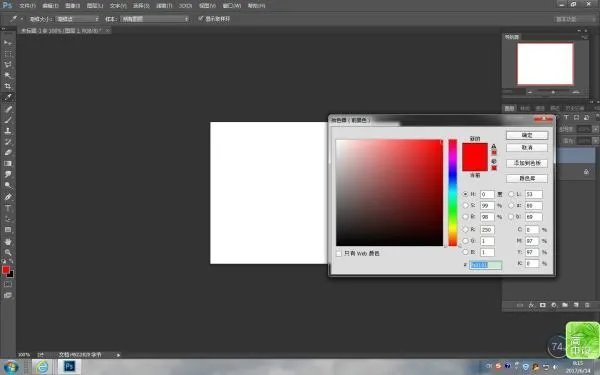Select the Eyedropper tool in the toolbox
This screenshot has width=600, height=375.
coord(8,97)
